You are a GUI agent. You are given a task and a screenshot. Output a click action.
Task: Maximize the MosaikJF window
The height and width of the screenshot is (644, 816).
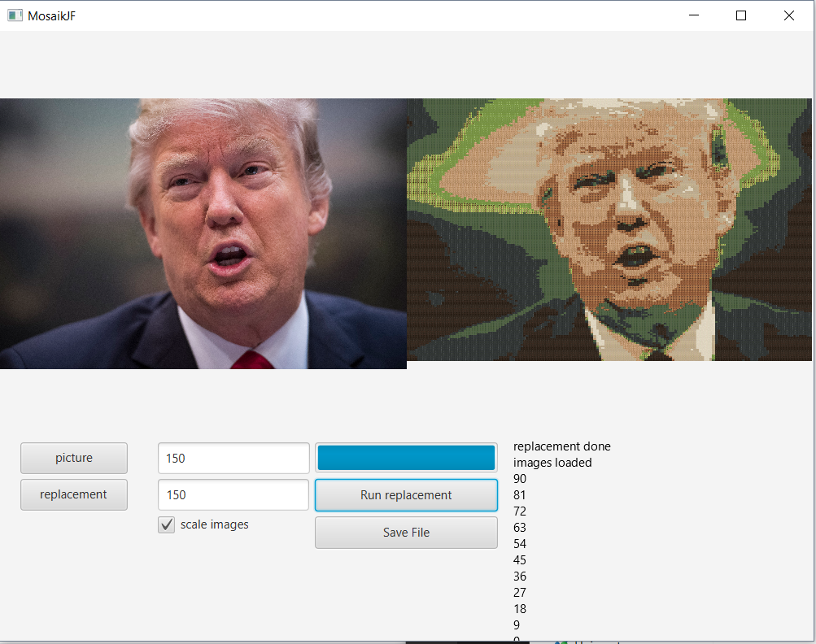coord(741,15)
